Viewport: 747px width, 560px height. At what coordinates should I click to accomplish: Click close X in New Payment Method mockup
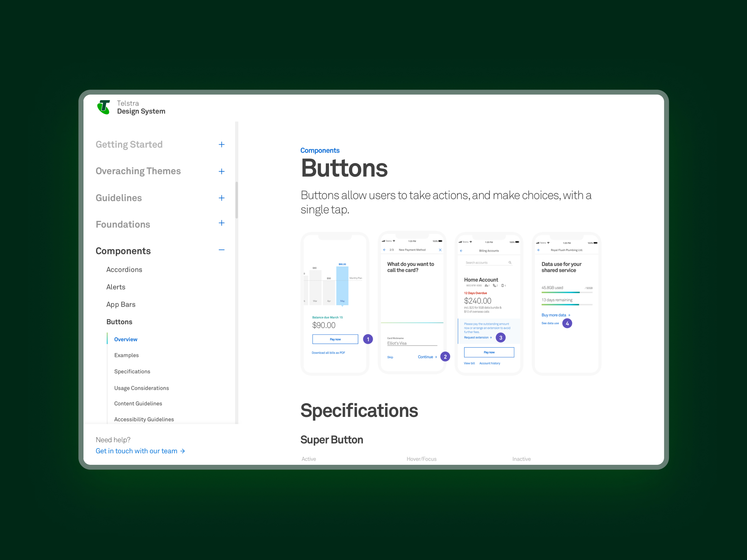point(440,250)
